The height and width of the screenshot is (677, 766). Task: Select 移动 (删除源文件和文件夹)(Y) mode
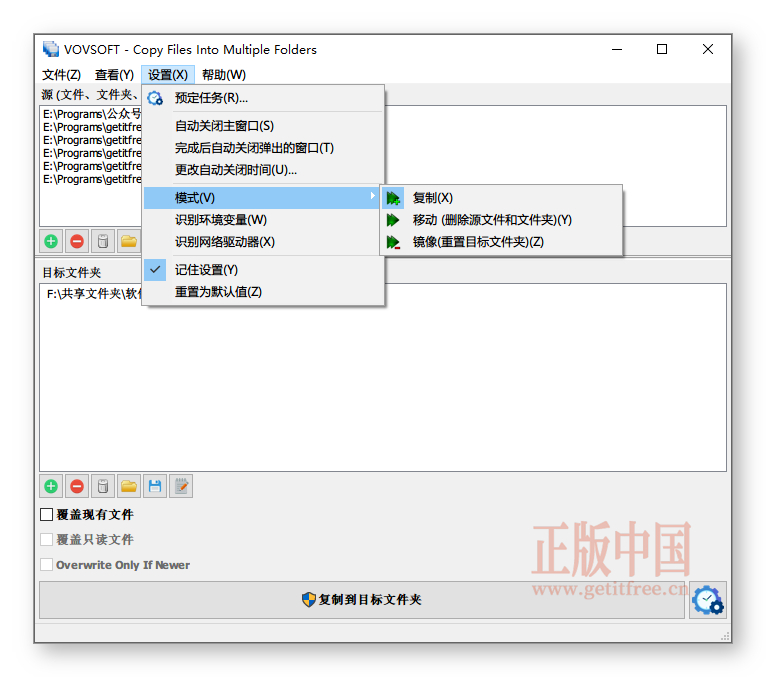pos(501,220)
